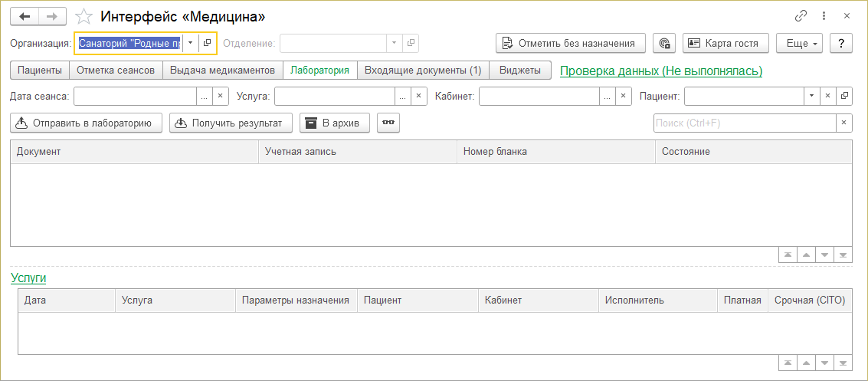Image resolution: width=868 pixels, height=381 pixels.
Task: Switch to the Пациенты tab
Action: pos(40,71)
